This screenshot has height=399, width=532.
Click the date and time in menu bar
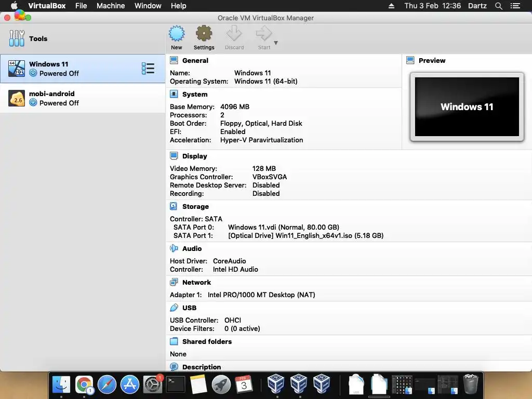click(x=433, y=6)
